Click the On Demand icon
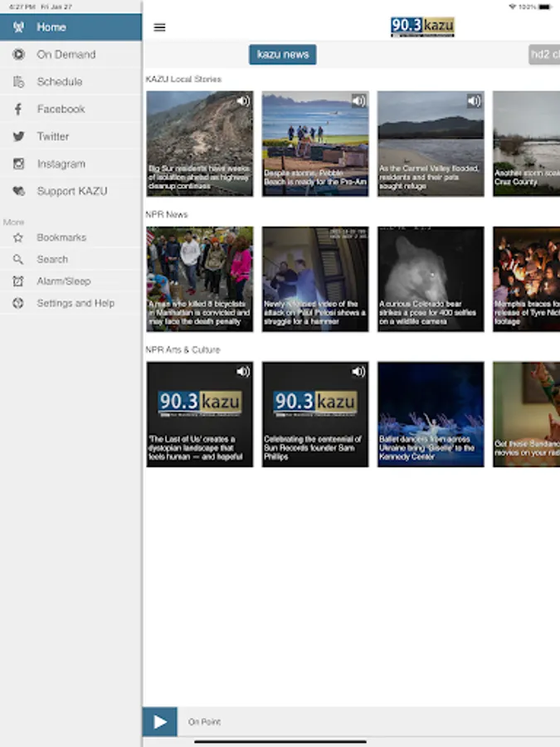This screenshot has height=747, width=560. click(x=18, y=54)
